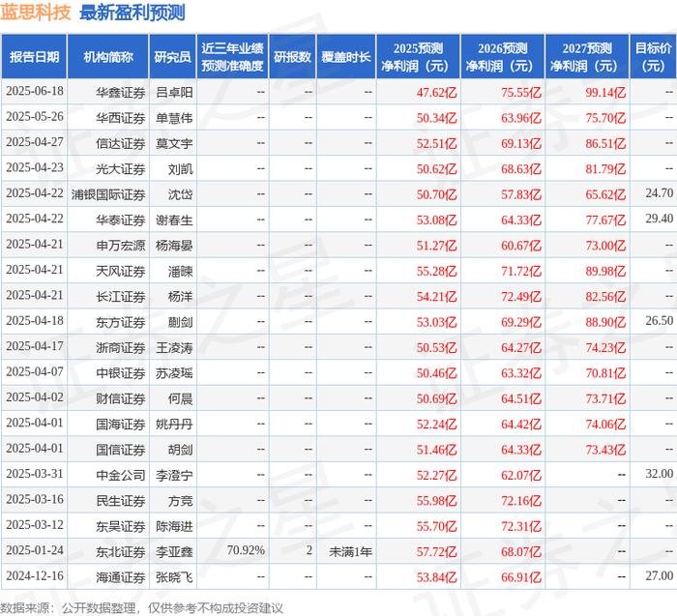Click the 24.70 target price
The height and width of the screenshot is (616, 677).
[660, 193]
